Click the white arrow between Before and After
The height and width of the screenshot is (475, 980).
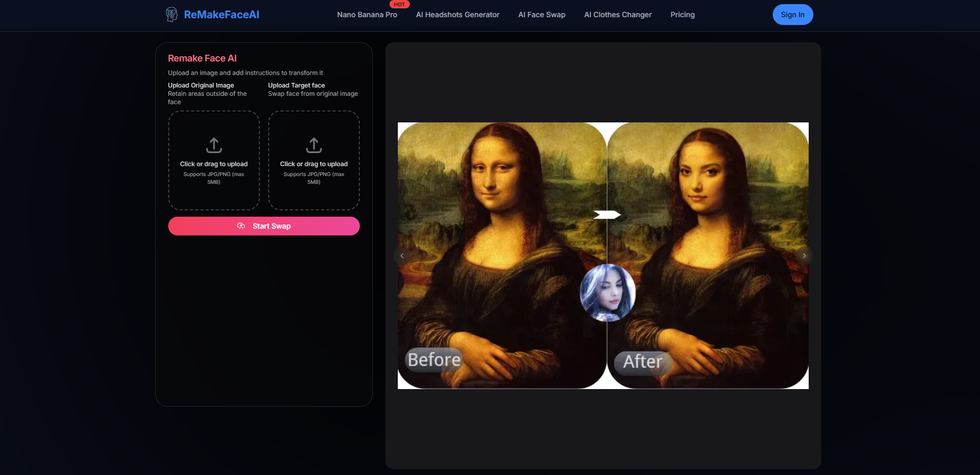pyautogui.click(x=607, y=215)
